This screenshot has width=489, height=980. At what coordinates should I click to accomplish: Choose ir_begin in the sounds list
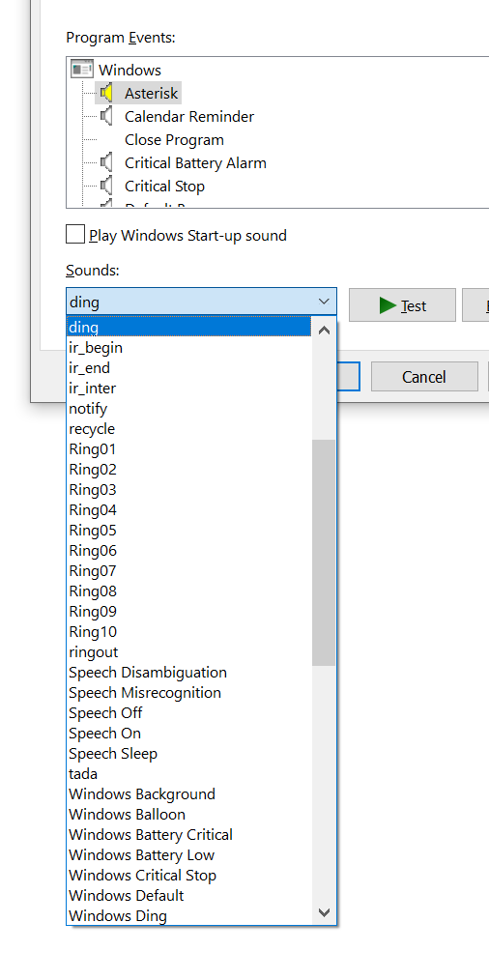(188, 348)
